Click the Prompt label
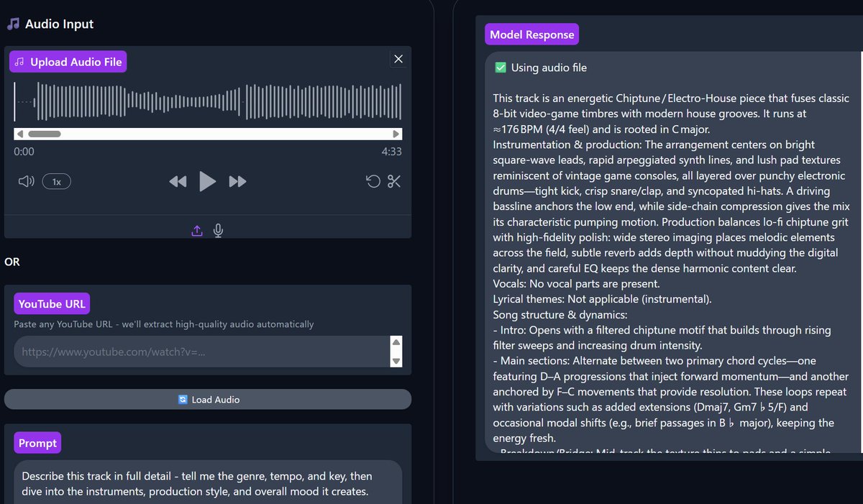 37,443
